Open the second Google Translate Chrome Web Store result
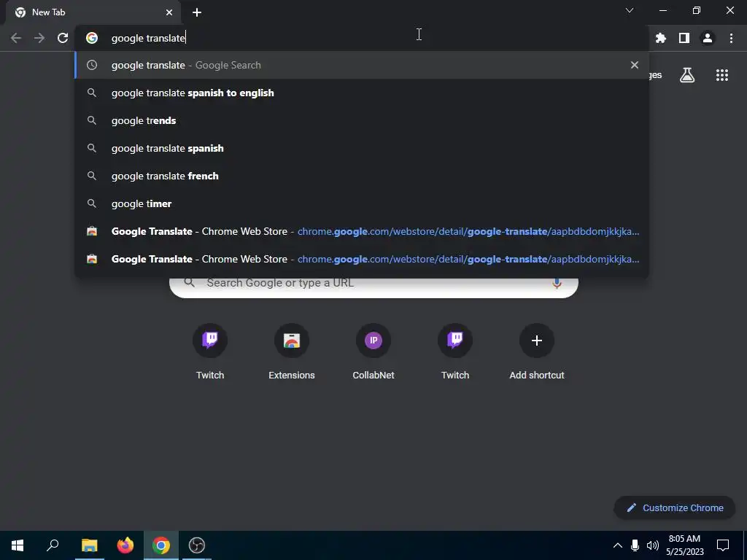This screenshot has height=560, width=747. coord(362,259)
